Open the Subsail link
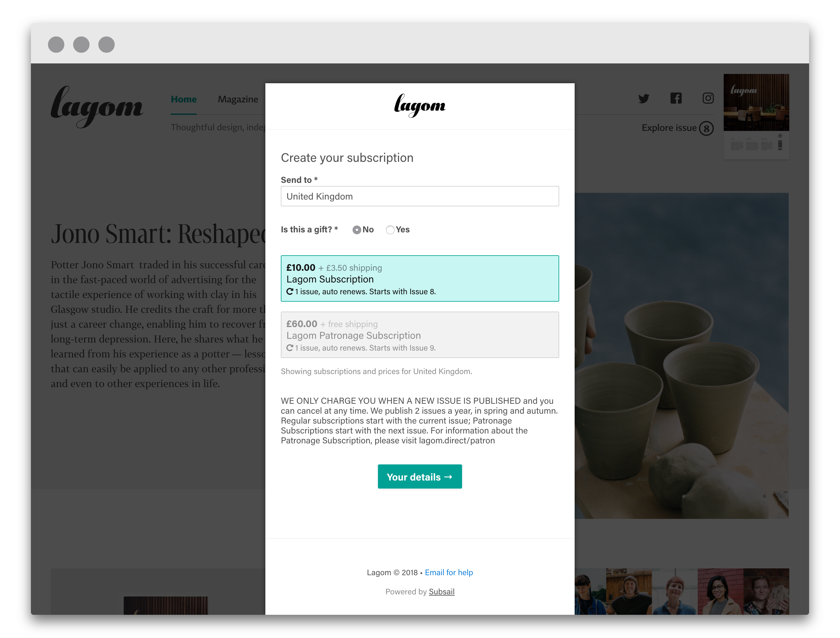The height and width of the screenshot is (638, 840). point(441,592)
